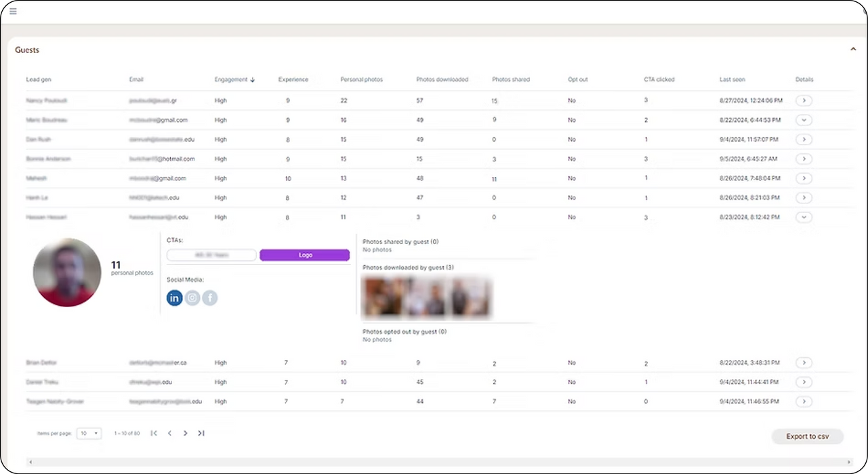Click the Personal photos column header
The image size is (868, 474).
tap(361, 80)
